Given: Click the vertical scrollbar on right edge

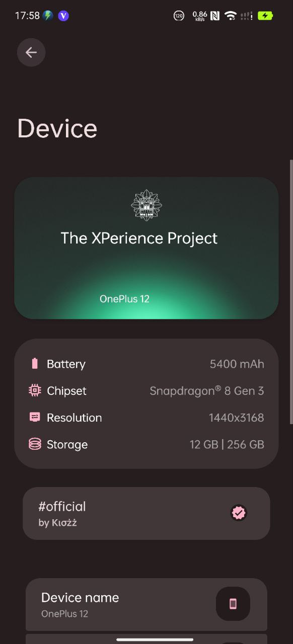Looking at the screenshot, I should pos(291,292).
